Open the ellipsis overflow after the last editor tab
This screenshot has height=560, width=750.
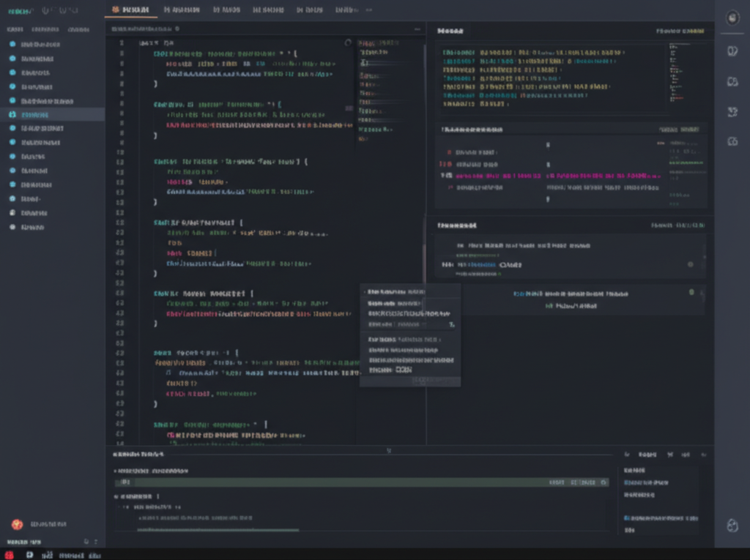click(369, 10)
